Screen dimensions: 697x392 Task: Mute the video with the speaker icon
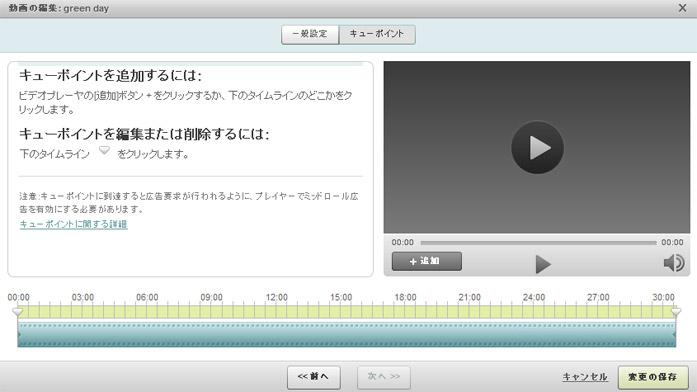click(673, 263)
